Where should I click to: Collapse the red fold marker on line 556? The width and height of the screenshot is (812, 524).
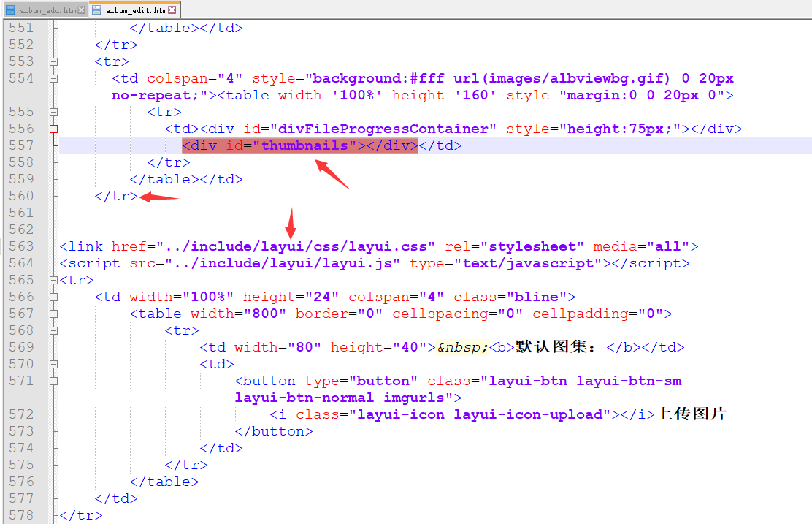point(53,129)
